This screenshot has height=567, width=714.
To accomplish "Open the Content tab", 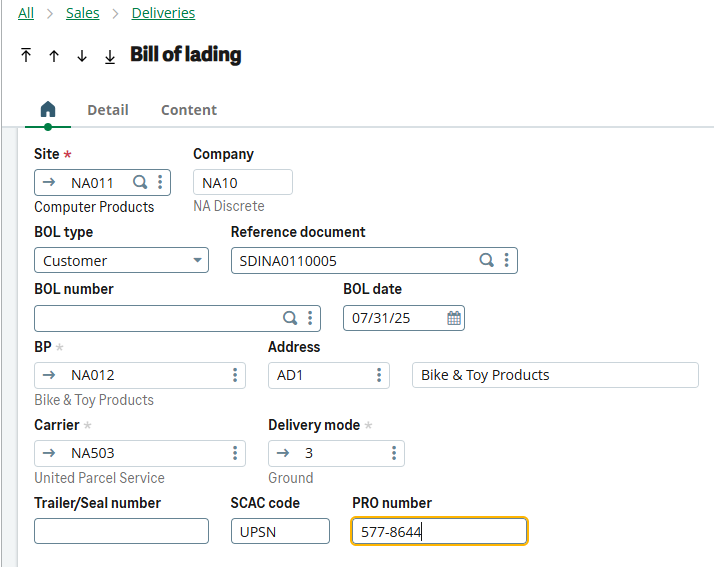I will click(189, 110).
